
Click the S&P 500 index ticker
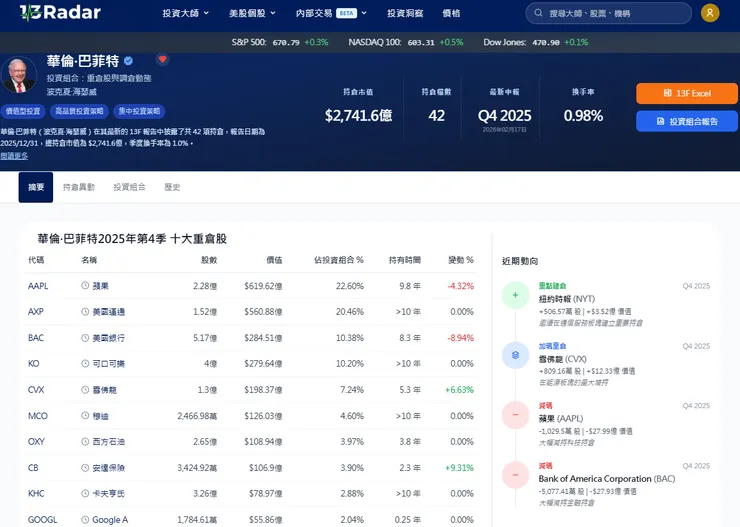point(280,42)
